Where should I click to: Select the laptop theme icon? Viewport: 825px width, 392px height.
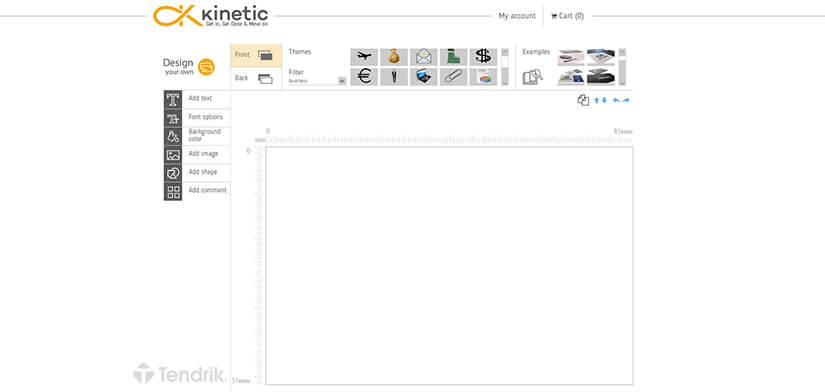424,76
